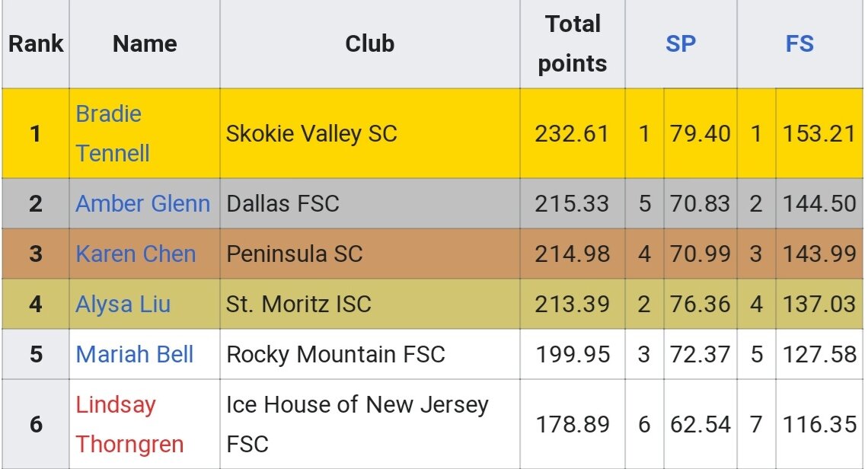Select the Dallas FSC club cell

[370, 203]
